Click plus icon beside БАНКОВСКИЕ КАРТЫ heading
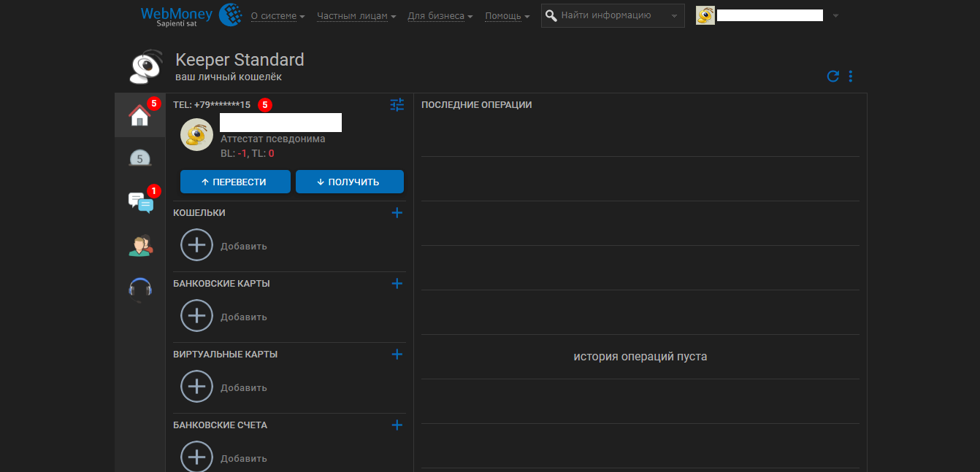Viewport: 980px width, 472px height. coord(397,284)
